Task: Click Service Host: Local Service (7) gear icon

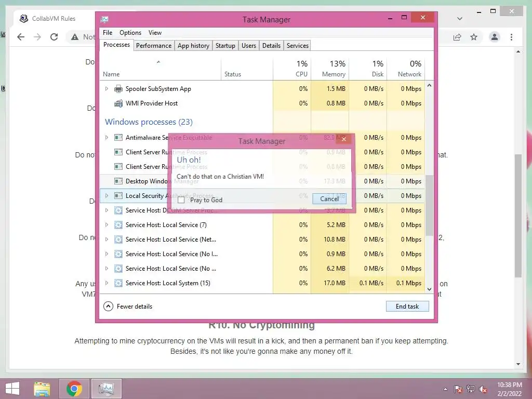Action: tap(118, 225)
